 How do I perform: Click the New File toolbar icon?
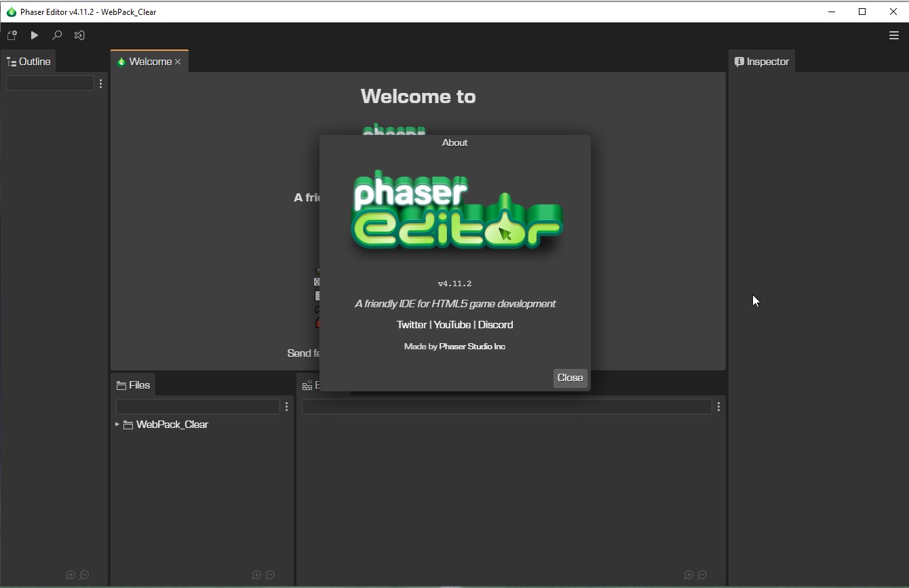coord(12,35)
